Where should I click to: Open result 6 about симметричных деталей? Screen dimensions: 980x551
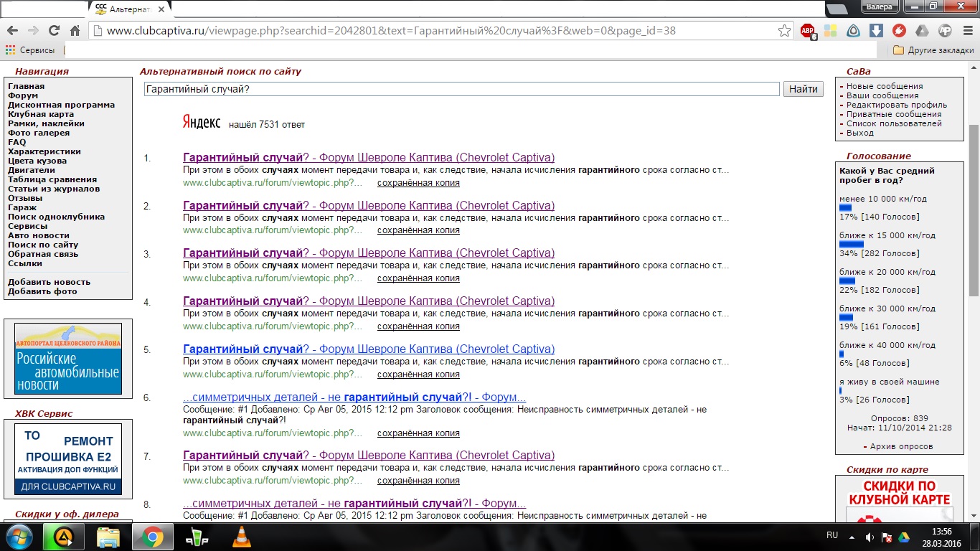(354, 397)
